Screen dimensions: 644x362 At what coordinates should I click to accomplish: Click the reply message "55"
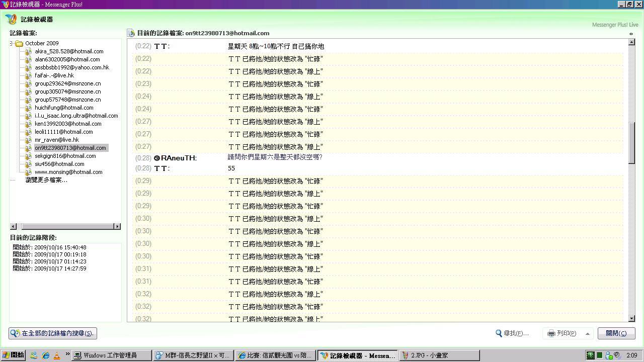pyautogui.click(x=231, y=168)
